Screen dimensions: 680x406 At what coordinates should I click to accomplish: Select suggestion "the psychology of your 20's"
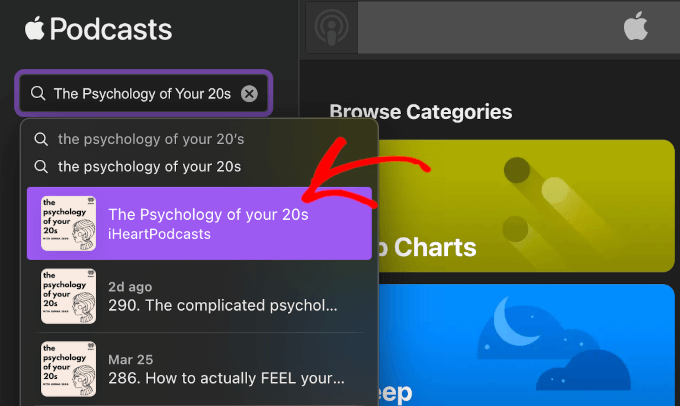pyautogui.click(x=150, y=139)
